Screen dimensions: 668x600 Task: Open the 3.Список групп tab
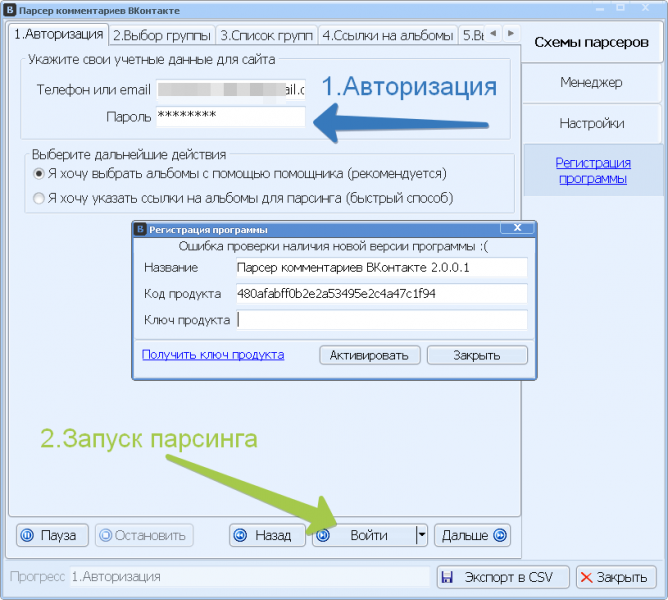(x=267, y=35)
